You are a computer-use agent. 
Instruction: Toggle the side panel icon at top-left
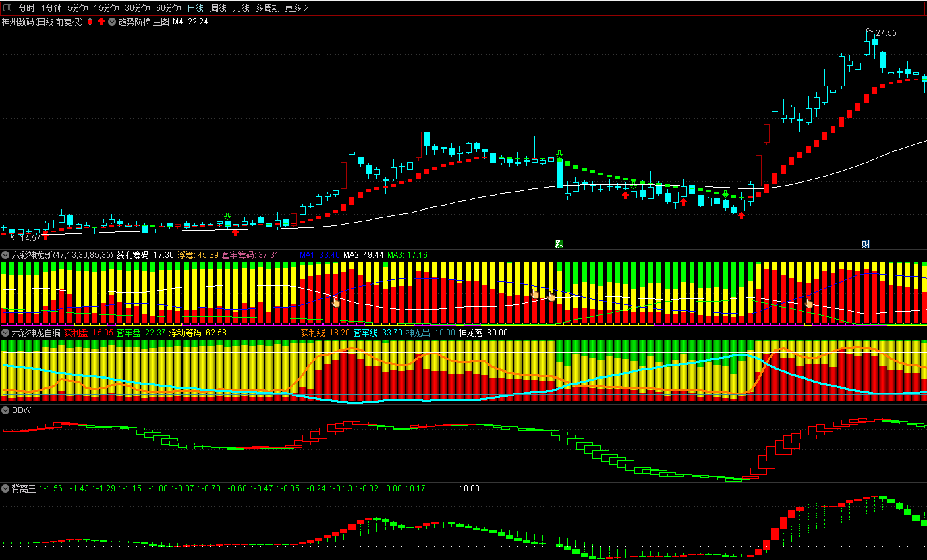7,8
